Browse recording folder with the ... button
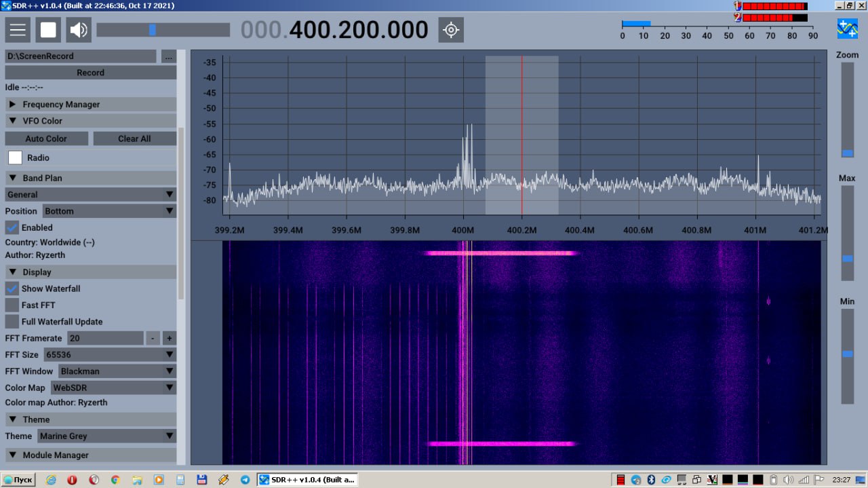 168,56
